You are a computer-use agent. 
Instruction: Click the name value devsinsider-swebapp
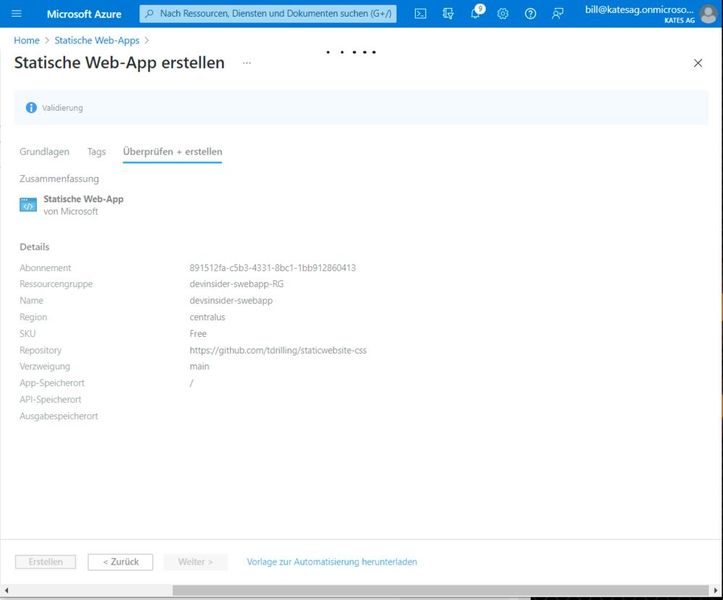coord(231,301)
